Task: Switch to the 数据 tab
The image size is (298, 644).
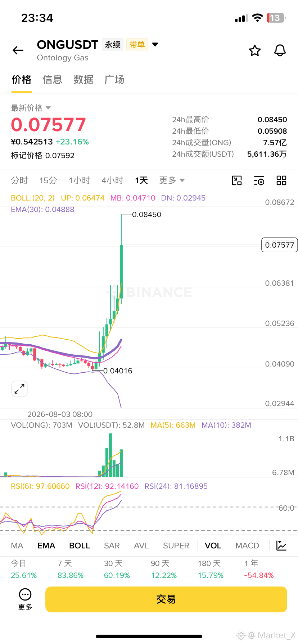Action: (83, 79)
